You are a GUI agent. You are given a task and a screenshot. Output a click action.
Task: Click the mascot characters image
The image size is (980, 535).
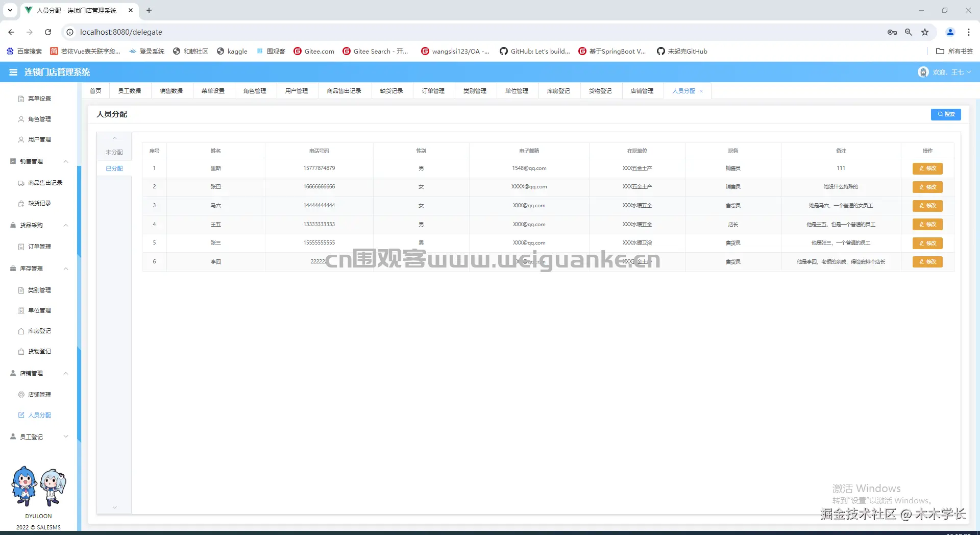point(39,486)
